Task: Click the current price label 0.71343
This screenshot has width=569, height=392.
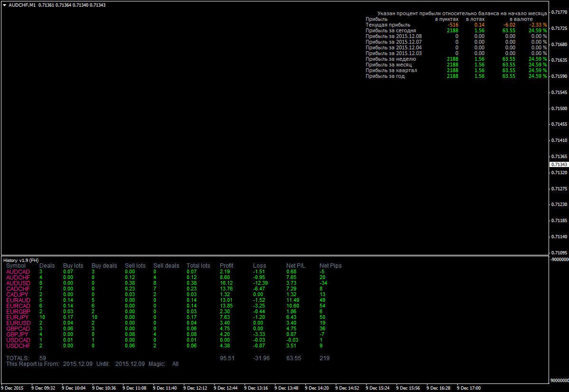Action: click(x=559, y=165)
